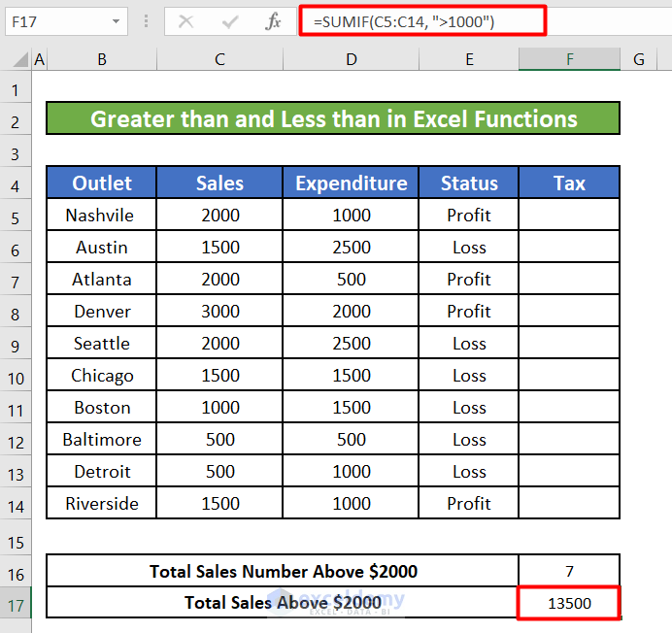The width and height of the screenshot is (672, 633).
Task: Select the Atlanta cell
Action: tap(102, 279)
